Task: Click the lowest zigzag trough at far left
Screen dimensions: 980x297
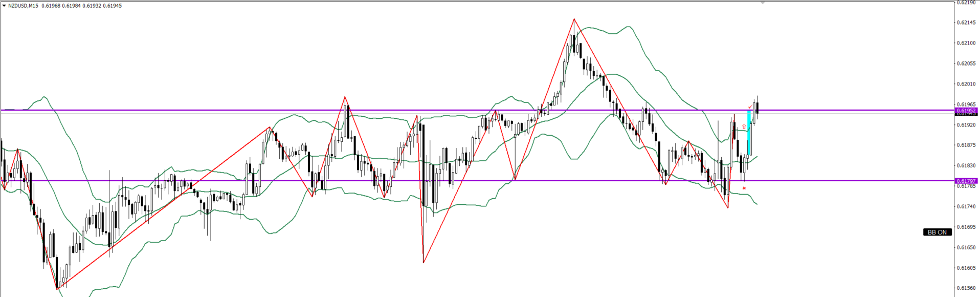Action: click(x=57, y=289)
